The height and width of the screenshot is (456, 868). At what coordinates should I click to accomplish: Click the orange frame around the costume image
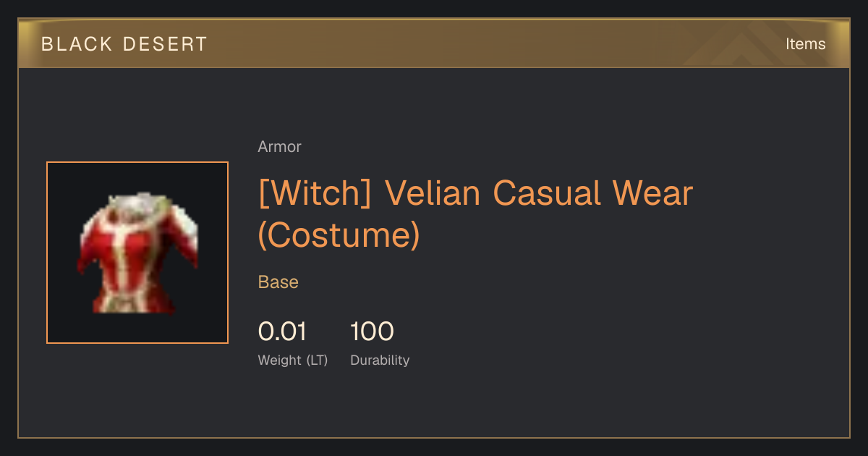(x=137, y=253)
